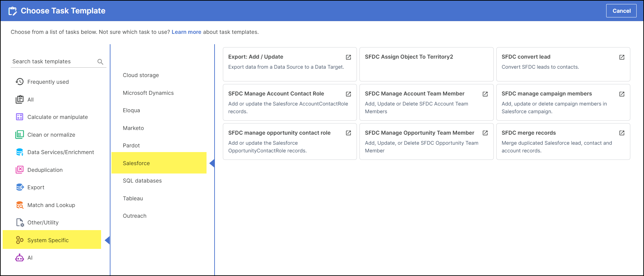The height and width of the screenshot is (276, 644).
Task: Click the Deduplication icon
Action: 20,170
